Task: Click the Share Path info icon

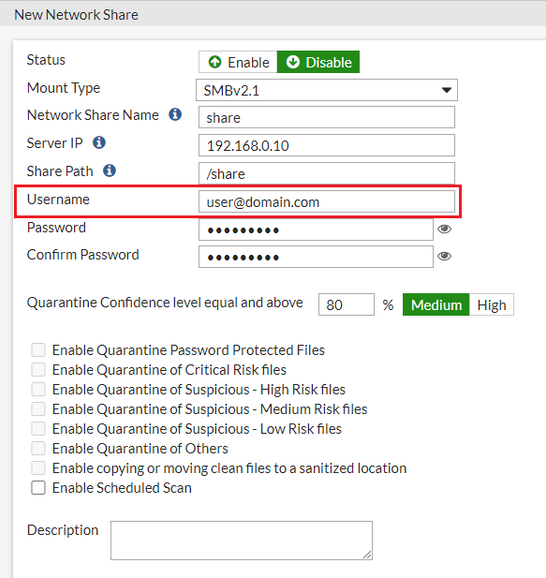Action: tap(109, 171)
